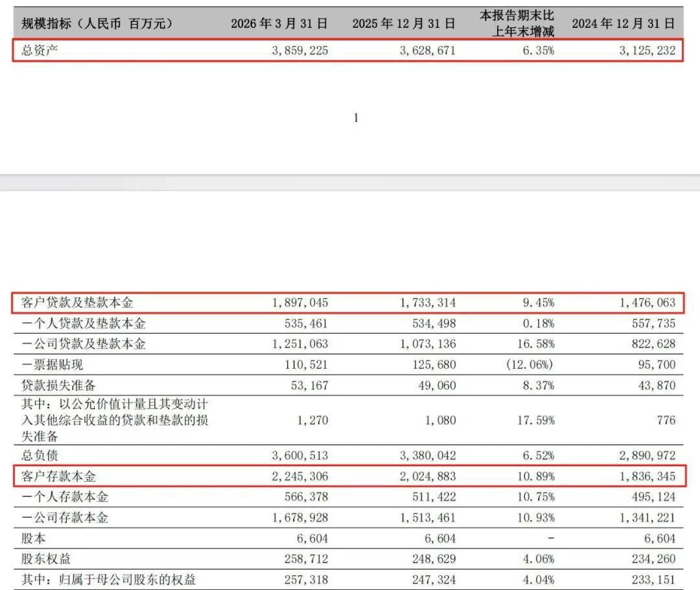
Task: Click the 股本 row label
Action: click(34, 538)
